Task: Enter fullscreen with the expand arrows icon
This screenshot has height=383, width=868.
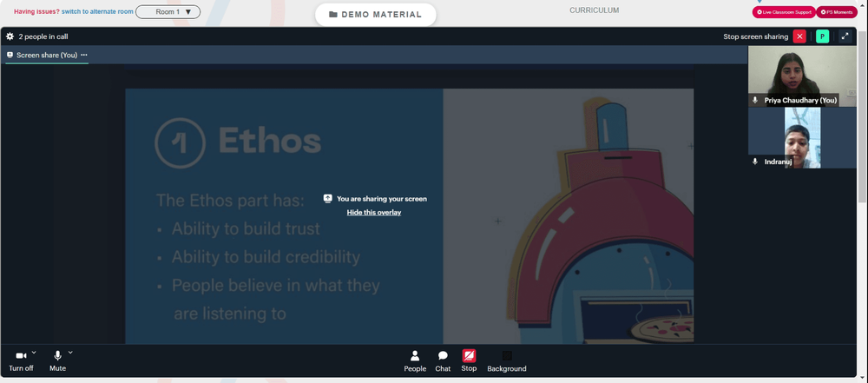Action: click(845, 36)
